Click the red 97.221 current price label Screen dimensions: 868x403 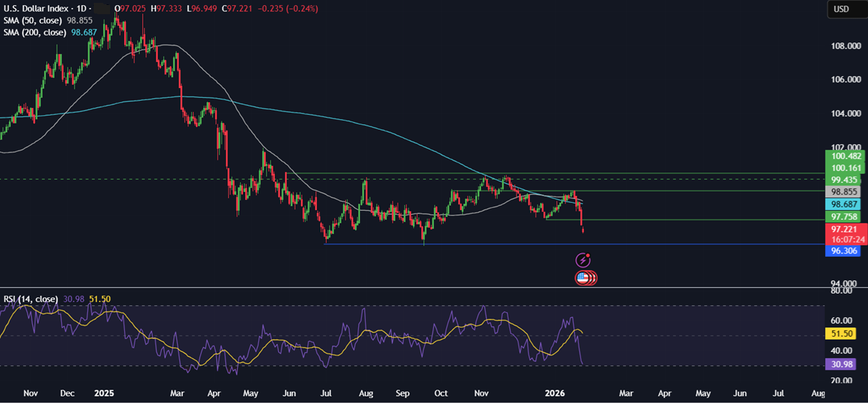click(843, 230)
